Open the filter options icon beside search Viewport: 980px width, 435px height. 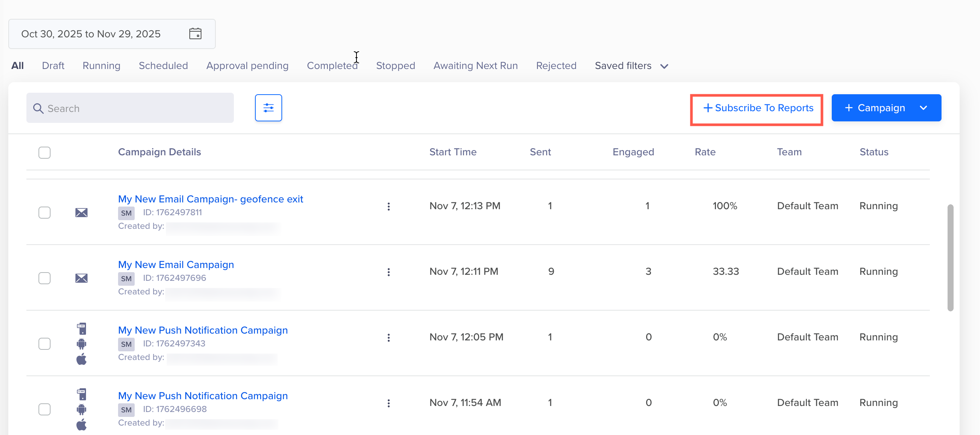coord(269,107)
